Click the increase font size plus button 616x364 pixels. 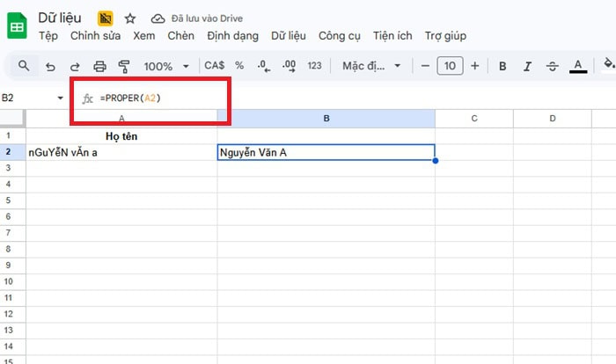point(475,66)
